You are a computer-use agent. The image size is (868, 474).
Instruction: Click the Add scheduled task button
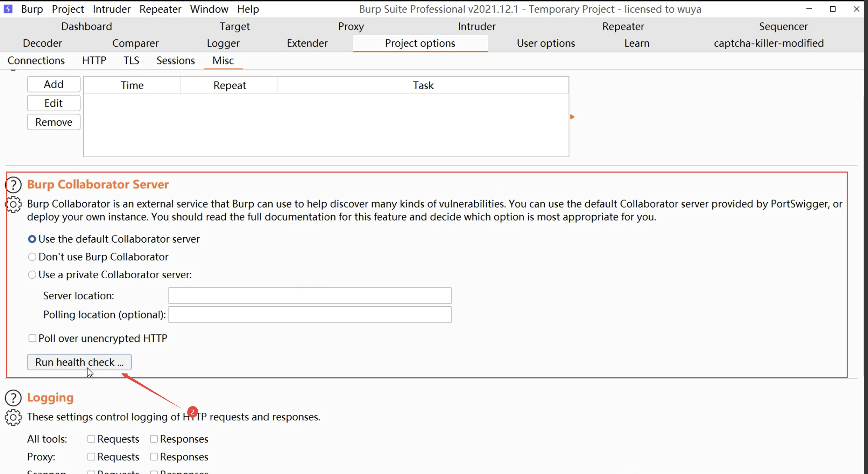coord(54,84)
